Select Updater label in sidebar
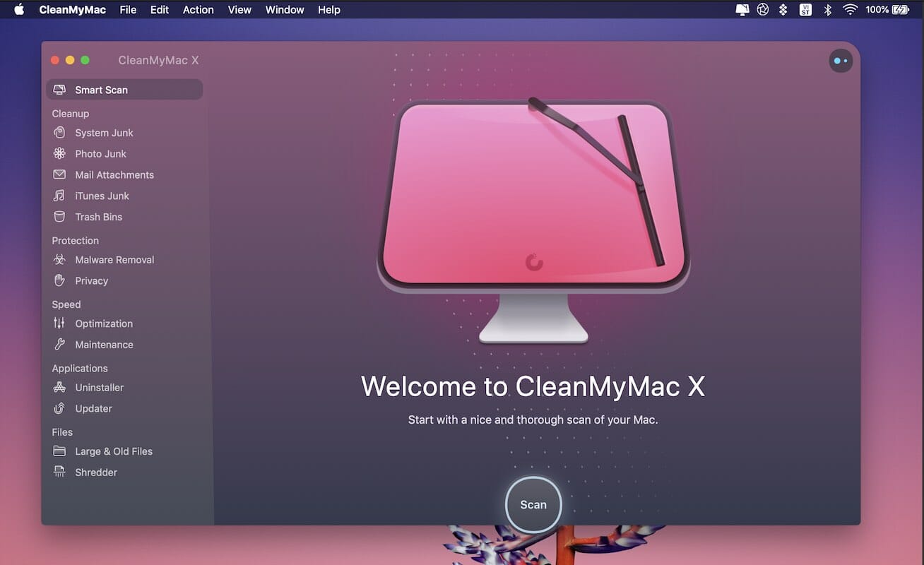 click(x=94, y=408)
